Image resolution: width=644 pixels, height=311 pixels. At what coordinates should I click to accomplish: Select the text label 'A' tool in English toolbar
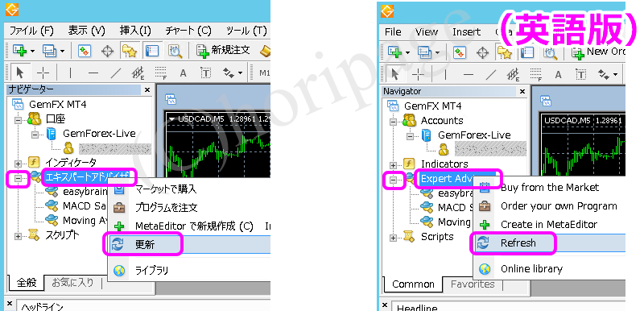[558, 75]
